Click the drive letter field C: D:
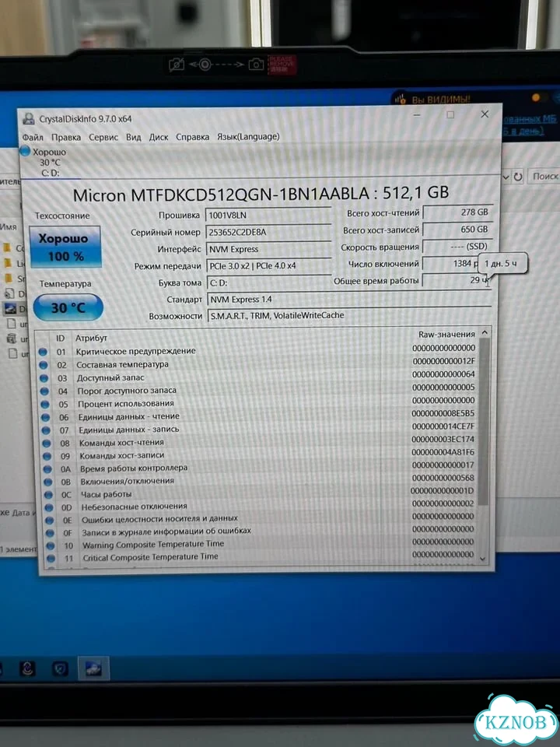The width and height of the screenshot is (560, 747). [269, 282]
